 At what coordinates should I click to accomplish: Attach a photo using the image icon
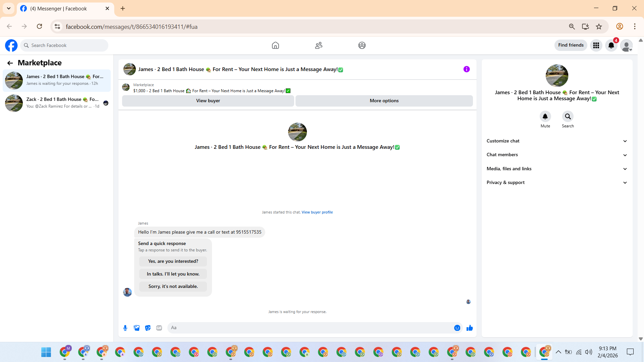[137, 328]
